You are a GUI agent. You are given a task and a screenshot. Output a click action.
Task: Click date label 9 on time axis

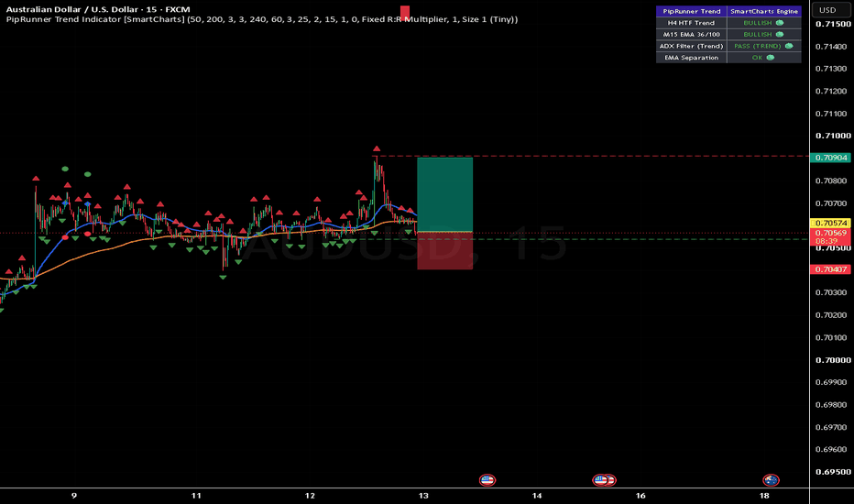(x=74, y=496)
